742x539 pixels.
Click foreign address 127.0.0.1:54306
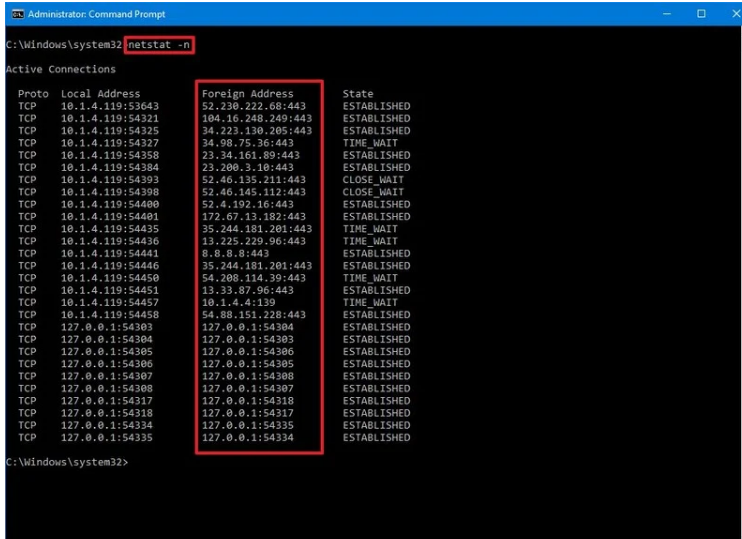pyautogui.click(x=247, y=352)
